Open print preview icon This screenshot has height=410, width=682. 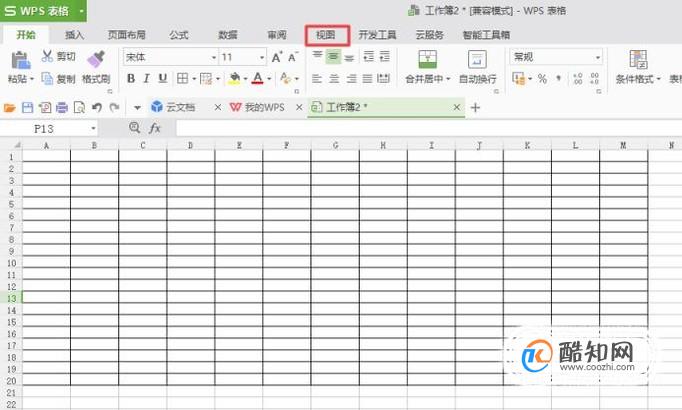coord(79,107)
